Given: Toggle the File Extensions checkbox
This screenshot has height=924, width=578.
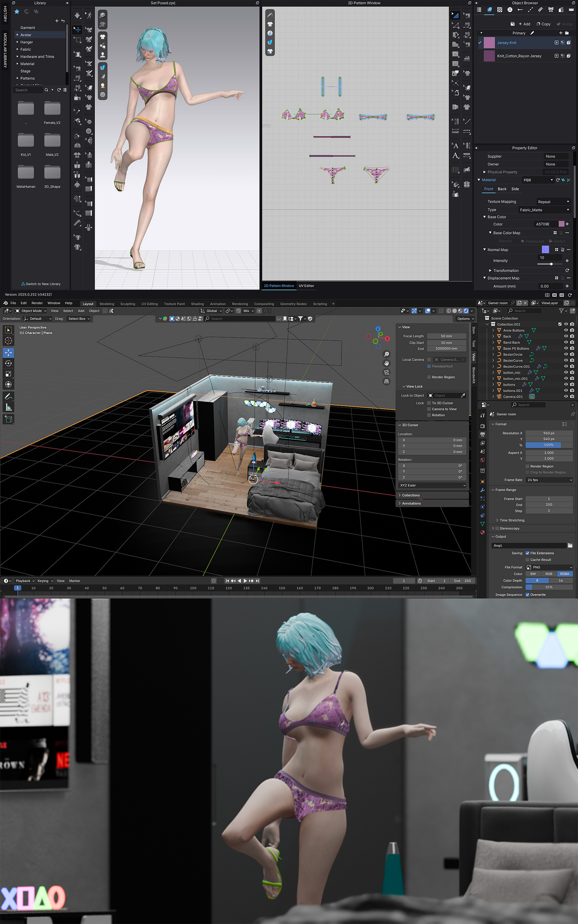Looking at the screenshot, I should (x=527, y=553).
